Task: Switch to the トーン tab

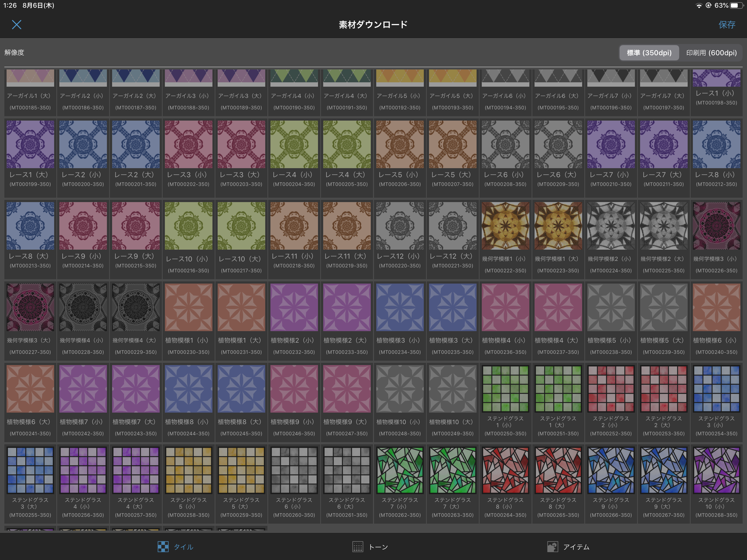Action: click(370, 547)
